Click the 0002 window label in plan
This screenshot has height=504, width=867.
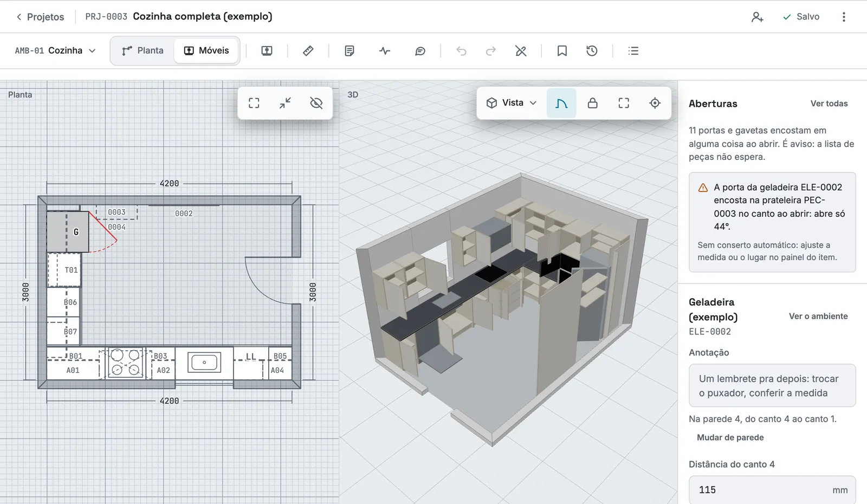point(184,214)
